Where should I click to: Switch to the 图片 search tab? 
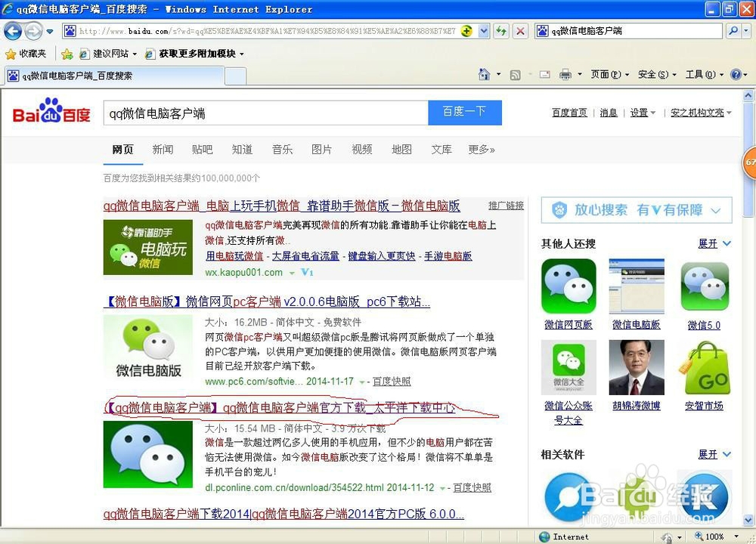pyautogui.click(x=322, y=150)
